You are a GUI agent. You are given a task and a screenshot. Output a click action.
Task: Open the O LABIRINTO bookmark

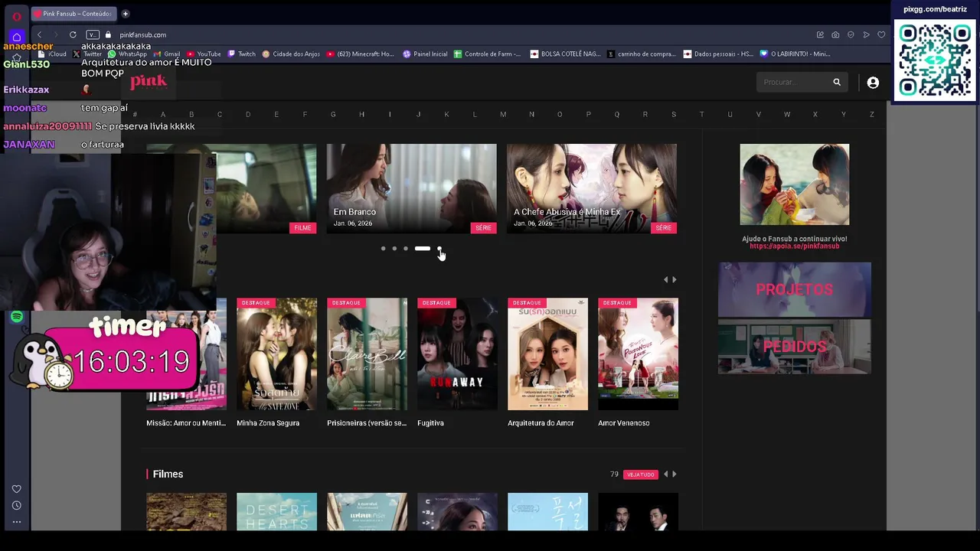click(x=795, y=54)
